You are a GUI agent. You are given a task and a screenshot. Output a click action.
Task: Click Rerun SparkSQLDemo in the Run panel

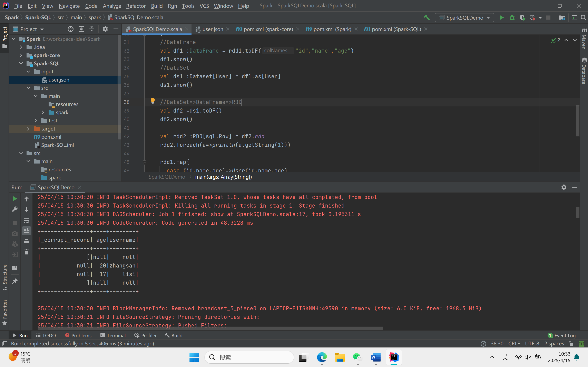click(x=14, y=199)
